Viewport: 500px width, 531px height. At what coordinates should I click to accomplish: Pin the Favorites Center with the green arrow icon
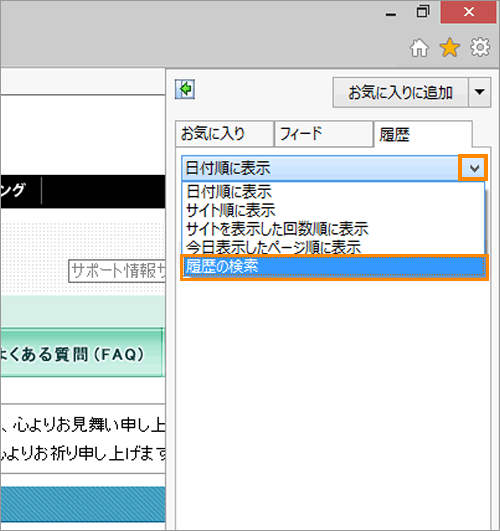[185, 89]
